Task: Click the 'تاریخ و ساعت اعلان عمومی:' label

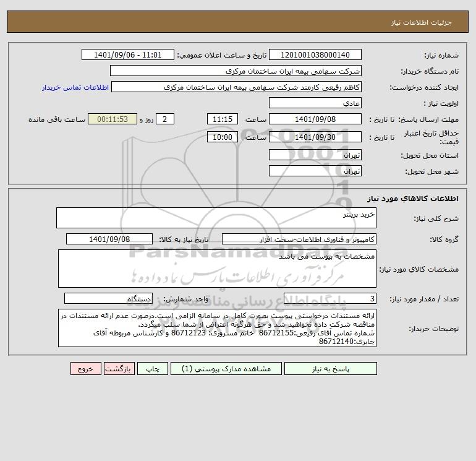Action: [221, 55]
